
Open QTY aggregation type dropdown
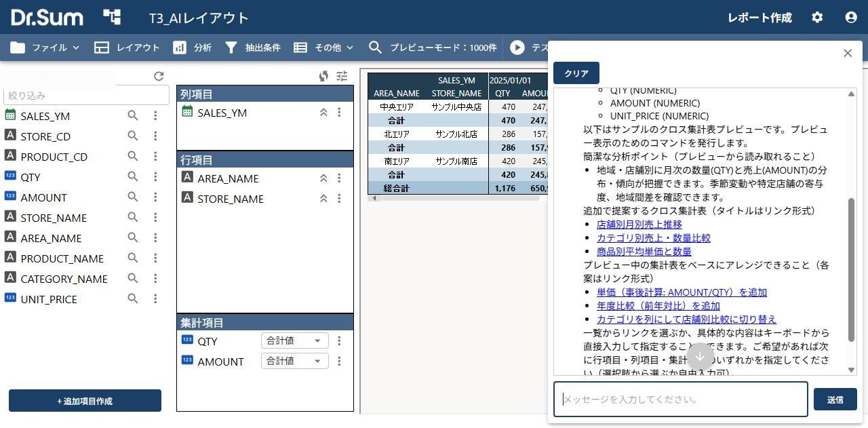[x=294, y=341]
